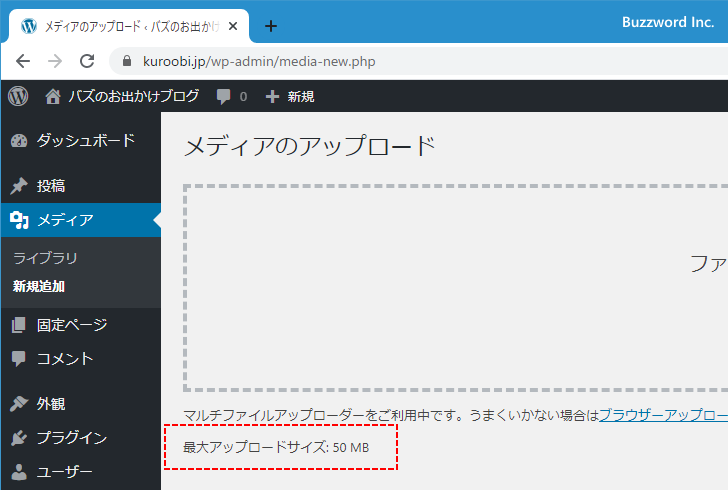728x490 pixels.
Task: Click バズのお出かけブログ site name link
Action: [134, 96]
